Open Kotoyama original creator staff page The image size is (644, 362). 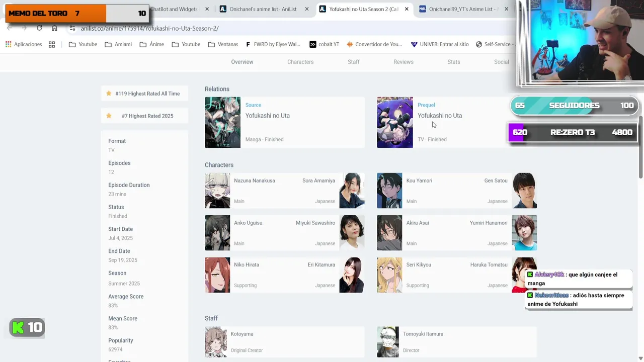coord(242,334)
